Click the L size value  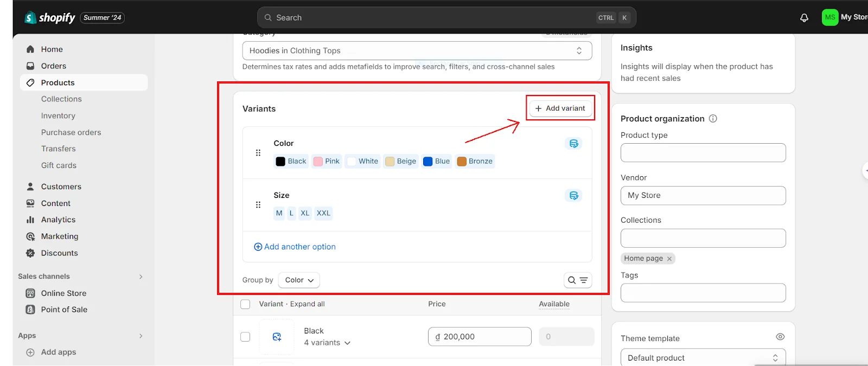tap(291, 213)
